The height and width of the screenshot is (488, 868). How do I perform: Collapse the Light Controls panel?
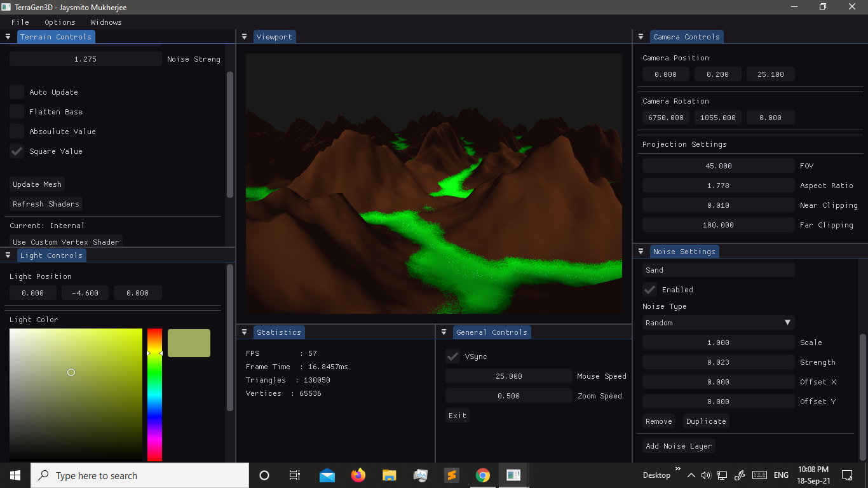click(8, 255)
